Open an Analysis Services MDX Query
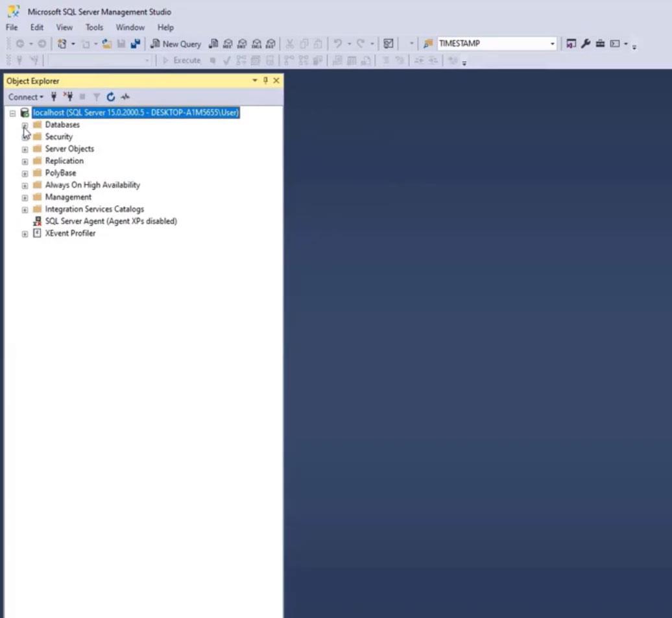The width and height of the screenshot is (672, 618). coord(228,43)
